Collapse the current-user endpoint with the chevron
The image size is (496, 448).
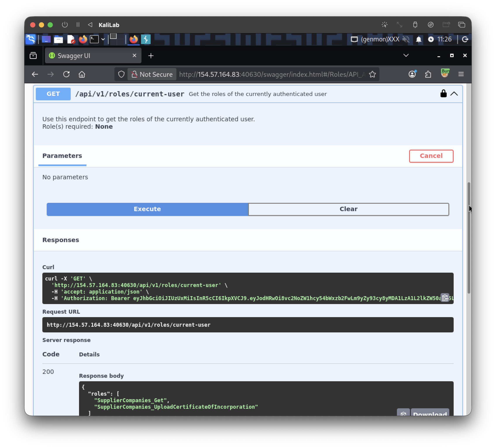click(x=454, y=94)
